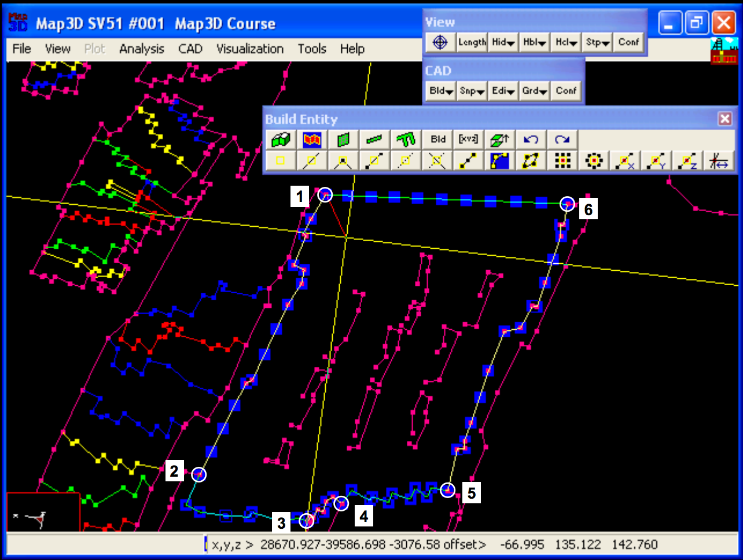The image size is (743, 560).
Task: Open the Analysis menu
Action: pyautogui.click(x=142, y=49)
